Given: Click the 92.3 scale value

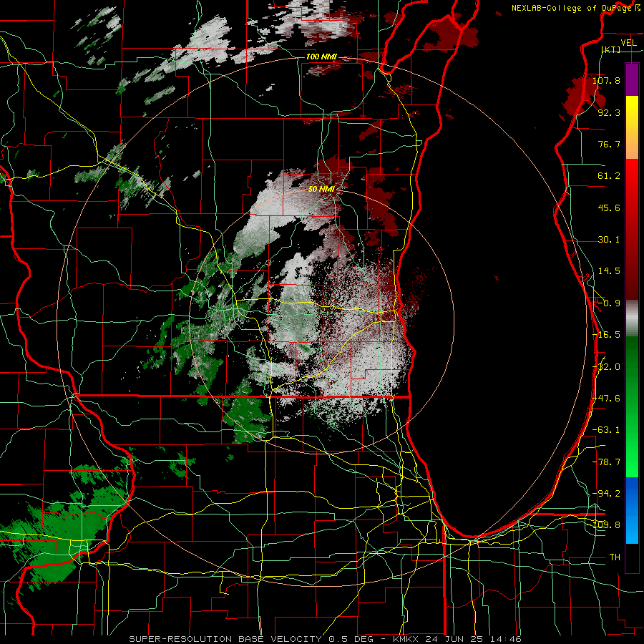Looking at the screenshot, I should (x=609, y=112).
